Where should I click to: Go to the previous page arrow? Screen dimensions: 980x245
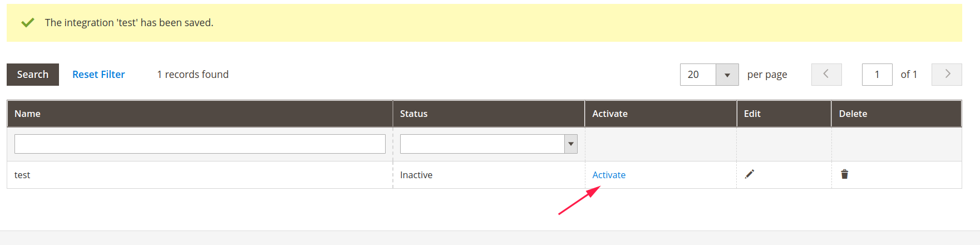(826, 74)
